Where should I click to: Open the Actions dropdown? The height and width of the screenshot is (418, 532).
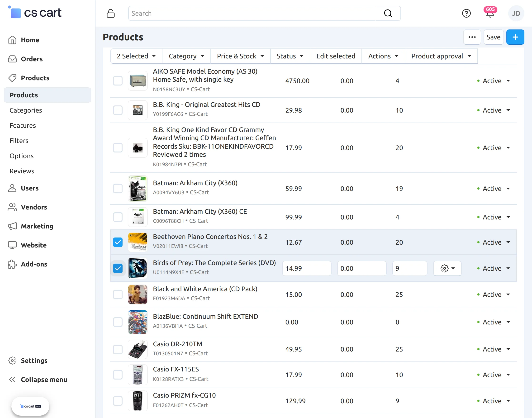(383, 56)
